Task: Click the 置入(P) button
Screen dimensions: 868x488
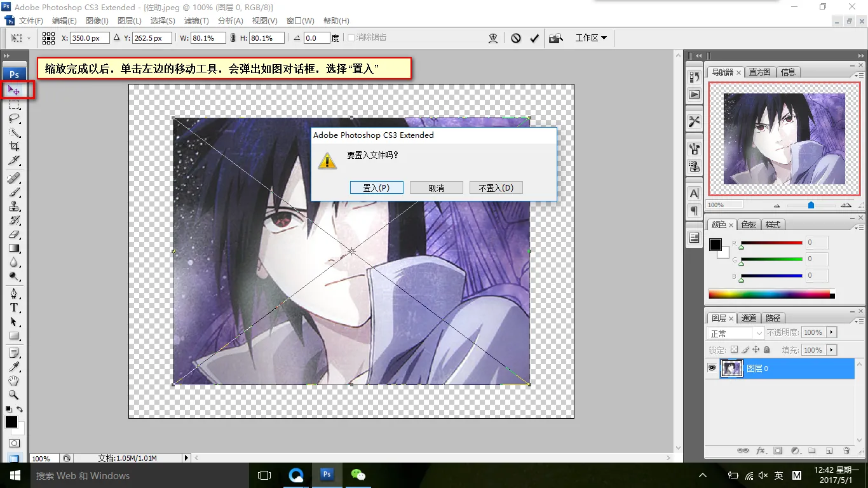Action: (376, 188)
